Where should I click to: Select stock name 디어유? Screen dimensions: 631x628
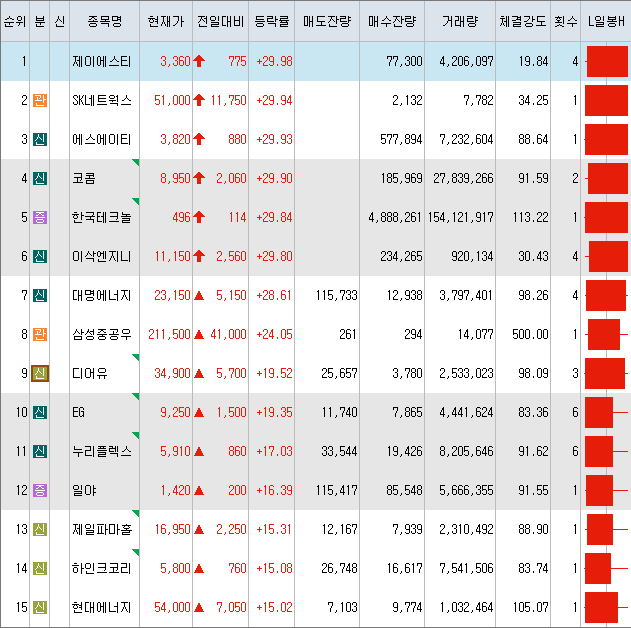[x=90, y=373]
